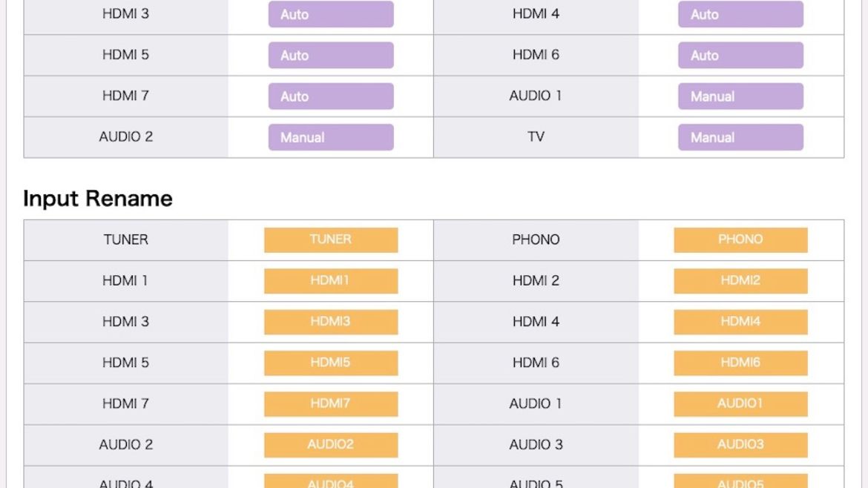
Task: Click the HDMI6 rename field
Action: (740, 363)
